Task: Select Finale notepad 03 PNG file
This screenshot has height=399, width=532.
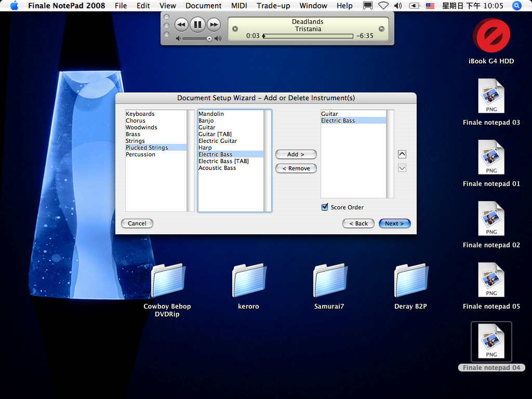Action: (x=491, y=97)
